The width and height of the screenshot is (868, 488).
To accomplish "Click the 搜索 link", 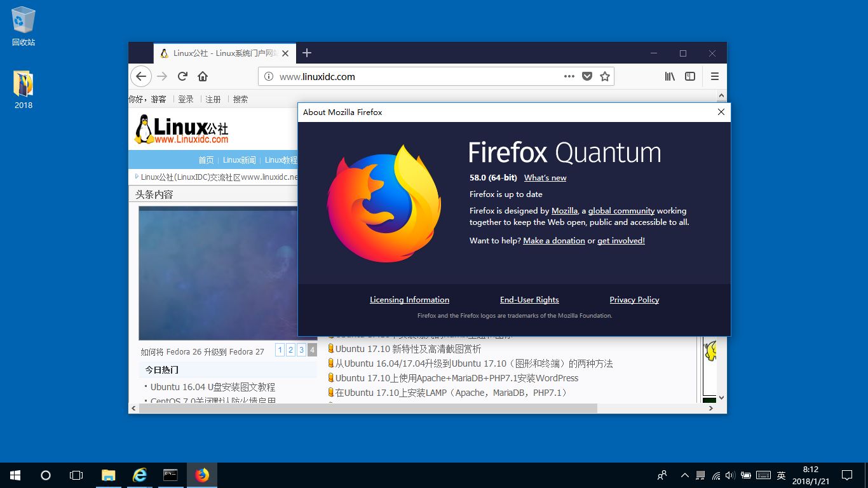I will pos(240,99).
